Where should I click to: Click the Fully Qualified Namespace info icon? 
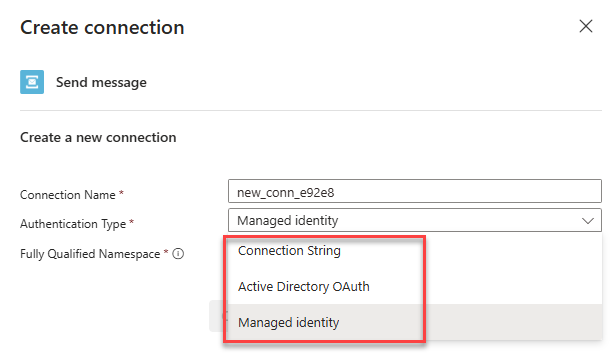click(x=178, y=254)
